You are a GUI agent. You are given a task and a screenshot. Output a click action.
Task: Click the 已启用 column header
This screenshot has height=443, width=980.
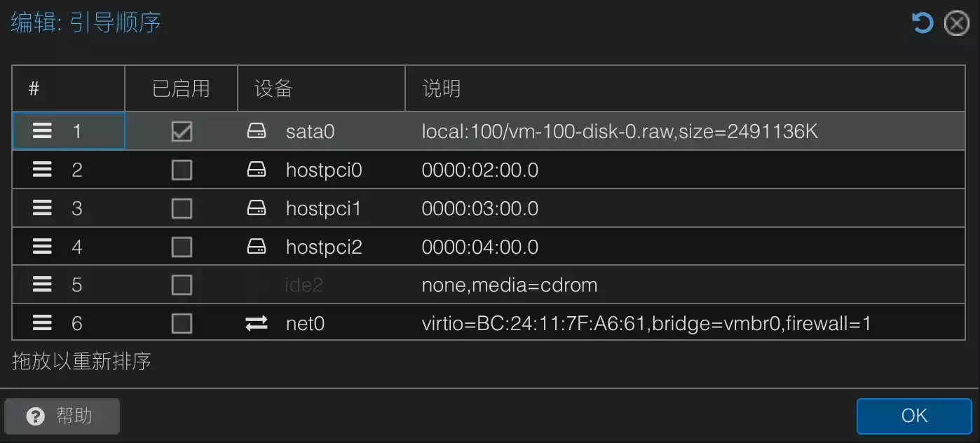(x=181, y=88)
